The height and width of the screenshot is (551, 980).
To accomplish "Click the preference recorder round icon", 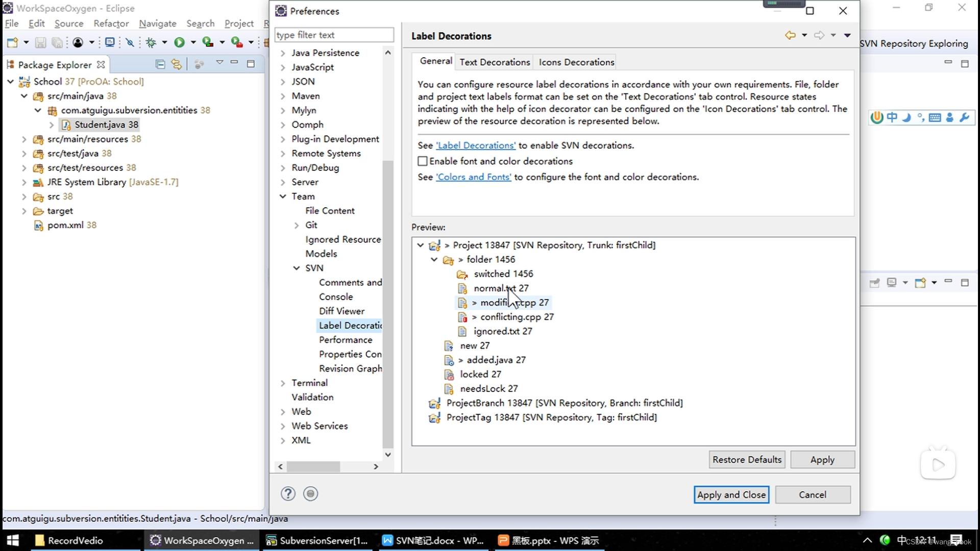I will [310, 494].
